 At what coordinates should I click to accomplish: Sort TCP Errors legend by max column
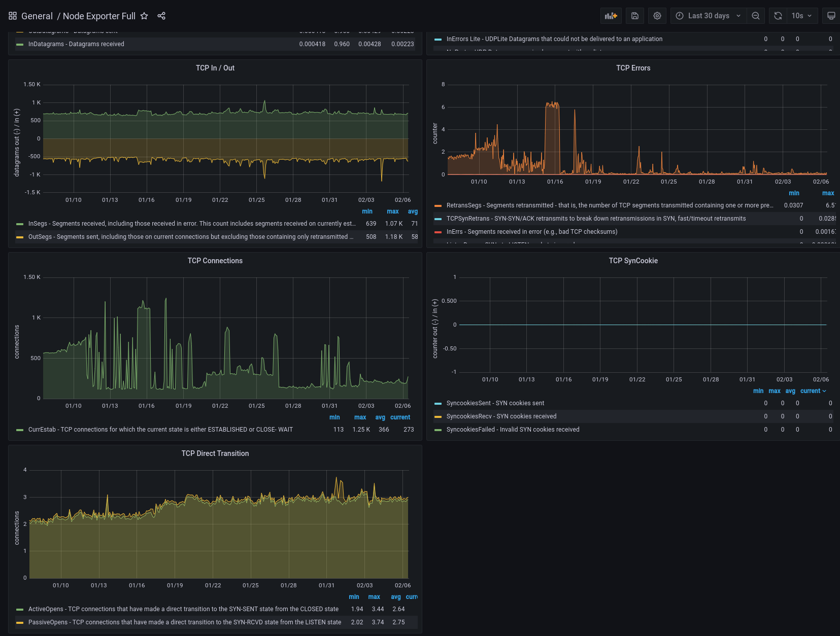828,193
